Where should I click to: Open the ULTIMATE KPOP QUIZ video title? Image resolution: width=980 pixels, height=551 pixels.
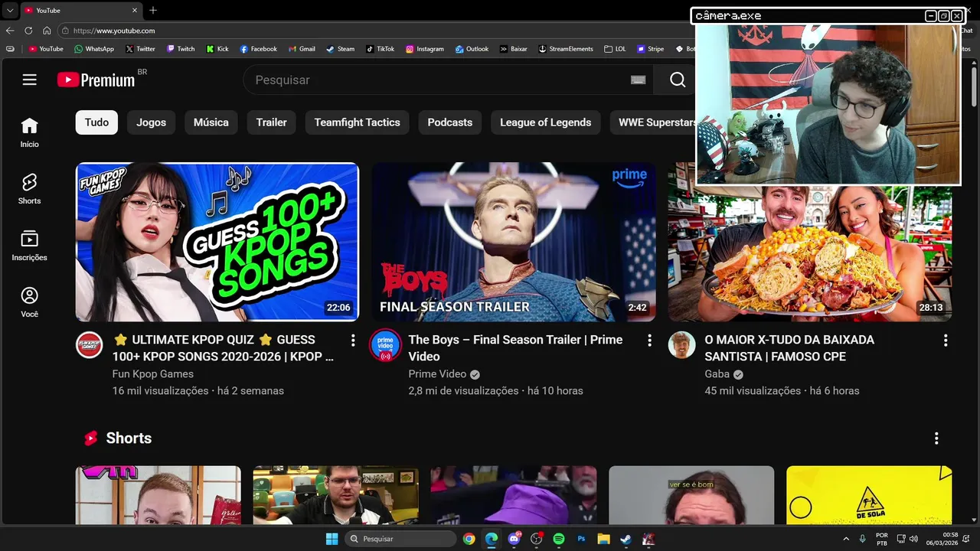(x=223, y=348)
